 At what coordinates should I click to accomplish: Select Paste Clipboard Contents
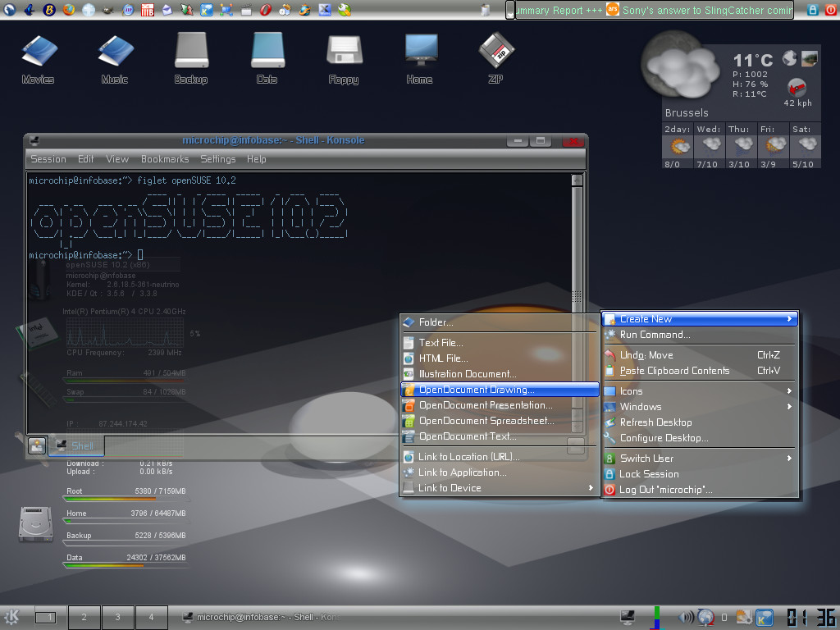[x=701, y=371]
